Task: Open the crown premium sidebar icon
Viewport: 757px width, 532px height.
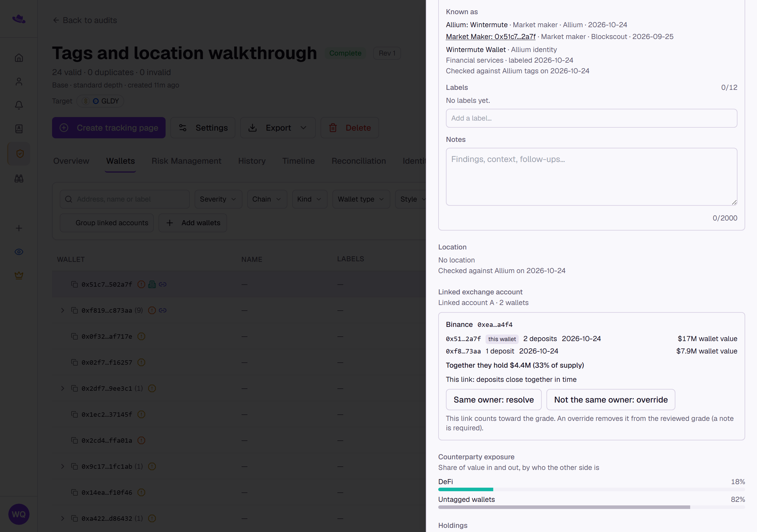Action: coord(19,275)
